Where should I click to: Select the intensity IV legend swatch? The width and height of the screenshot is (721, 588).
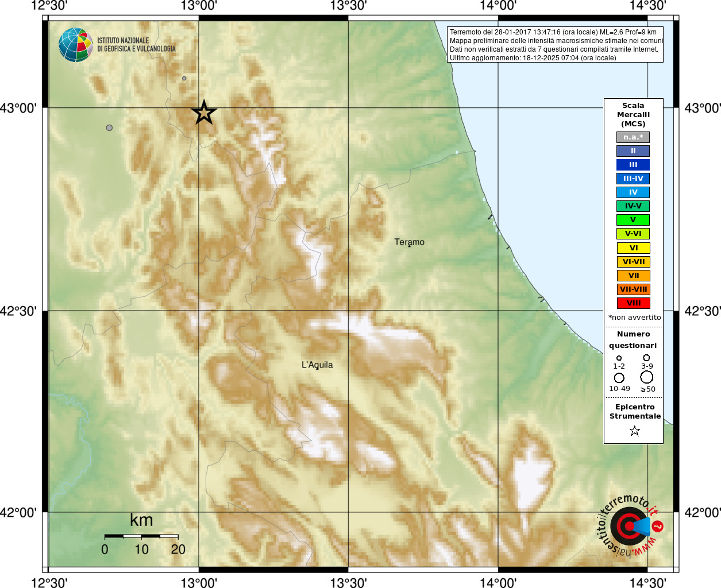pos(633,192)
